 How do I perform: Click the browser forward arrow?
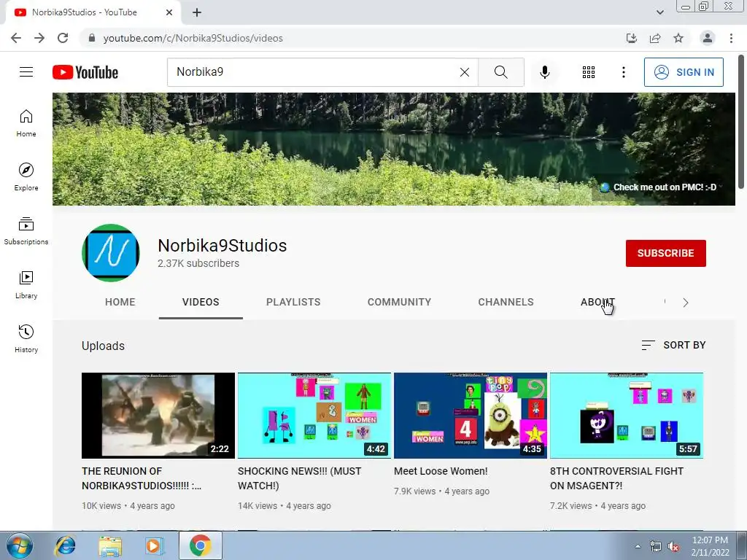click(x=39, y=38)
